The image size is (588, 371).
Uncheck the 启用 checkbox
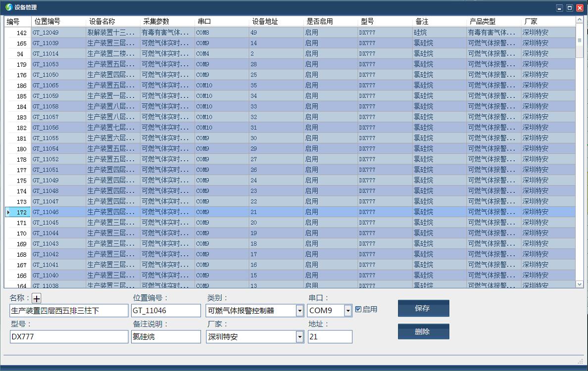click(x=357, y=309)
